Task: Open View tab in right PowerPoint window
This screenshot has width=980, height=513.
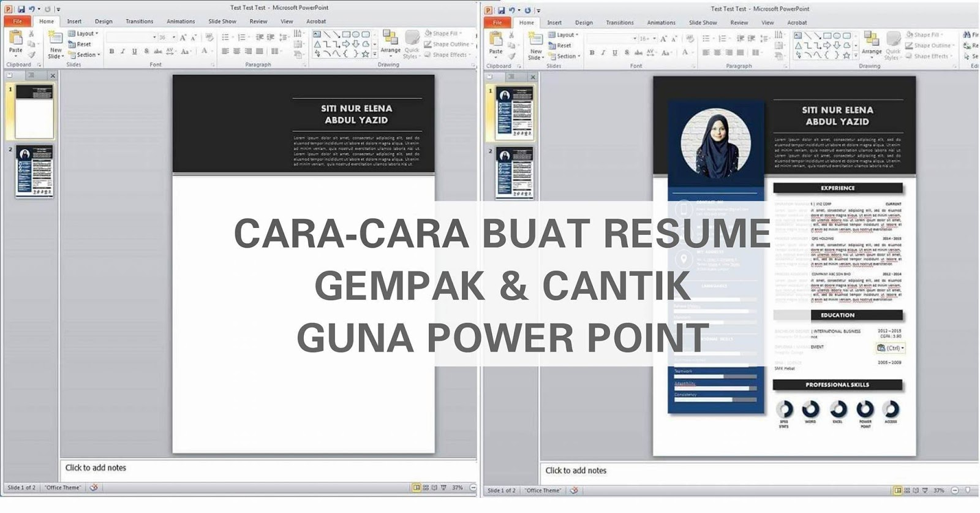Action: (x=767, y=23)
